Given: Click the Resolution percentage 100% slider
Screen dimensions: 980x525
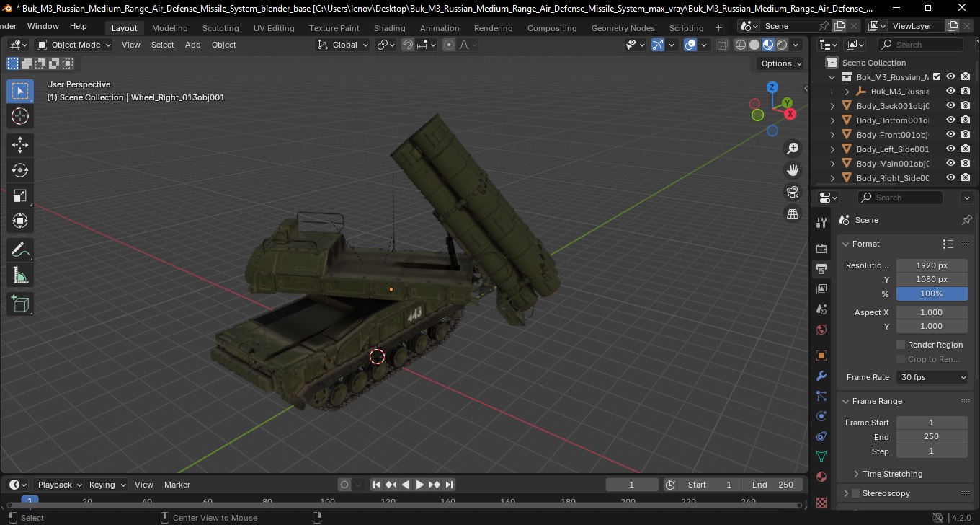Looking at the screenshot, I should [932, 294].
